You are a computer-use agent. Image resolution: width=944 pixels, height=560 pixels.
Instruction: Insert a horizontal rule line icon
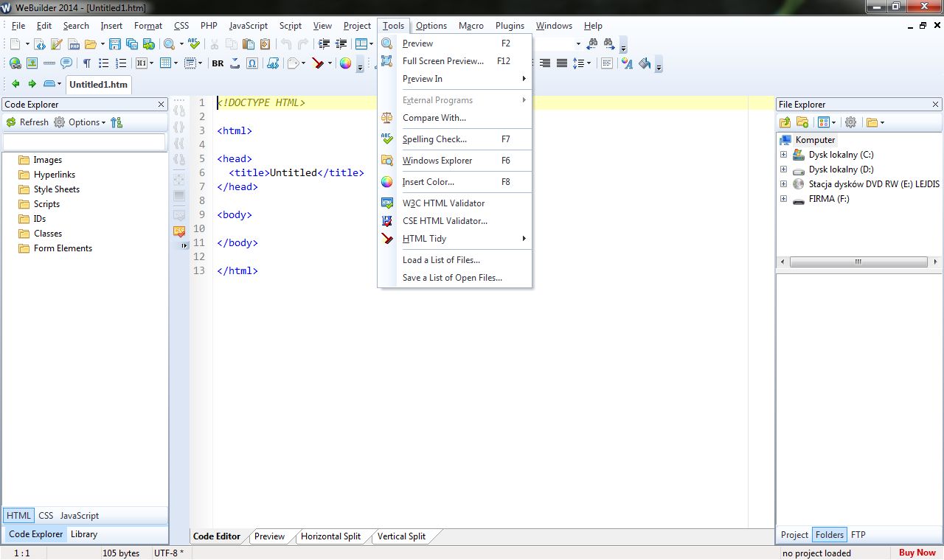[49, 63]
